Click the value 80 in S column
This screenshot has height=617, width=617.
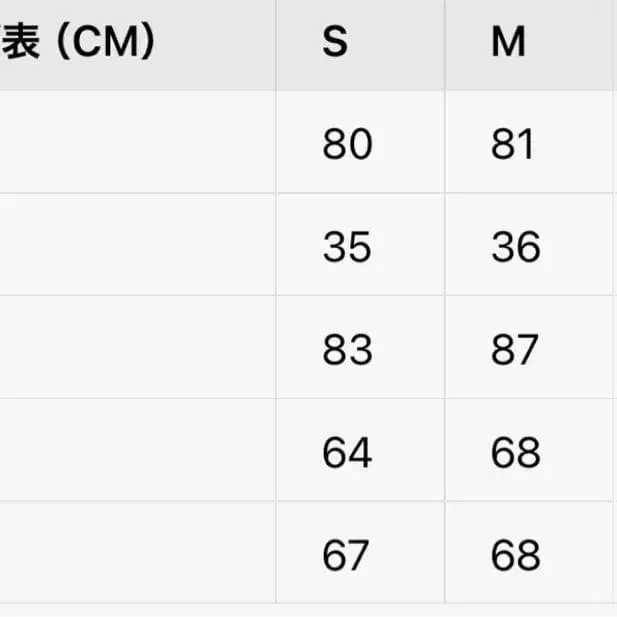[347, 145]
